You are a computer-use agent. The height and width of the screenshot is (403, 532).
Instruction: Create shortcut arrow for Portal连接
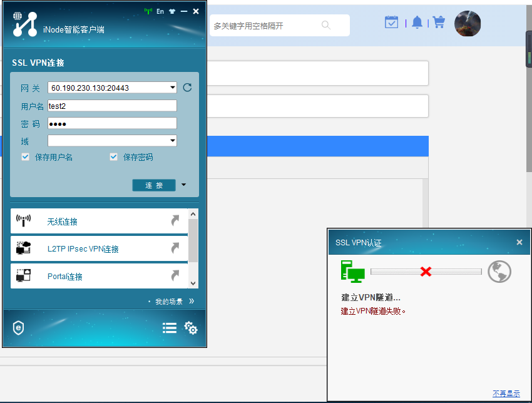pyautogui.click(x=175, y=275)
